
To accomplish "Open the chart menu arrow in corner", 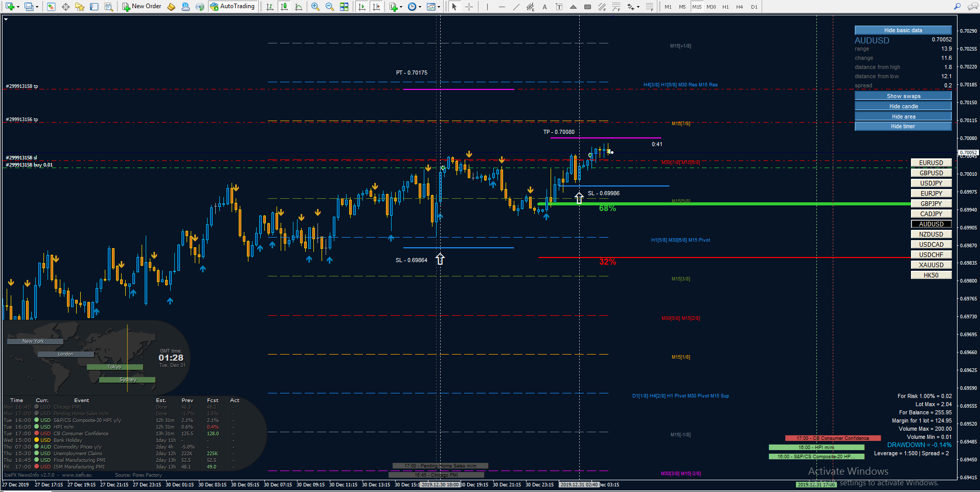I will (6, 19).
